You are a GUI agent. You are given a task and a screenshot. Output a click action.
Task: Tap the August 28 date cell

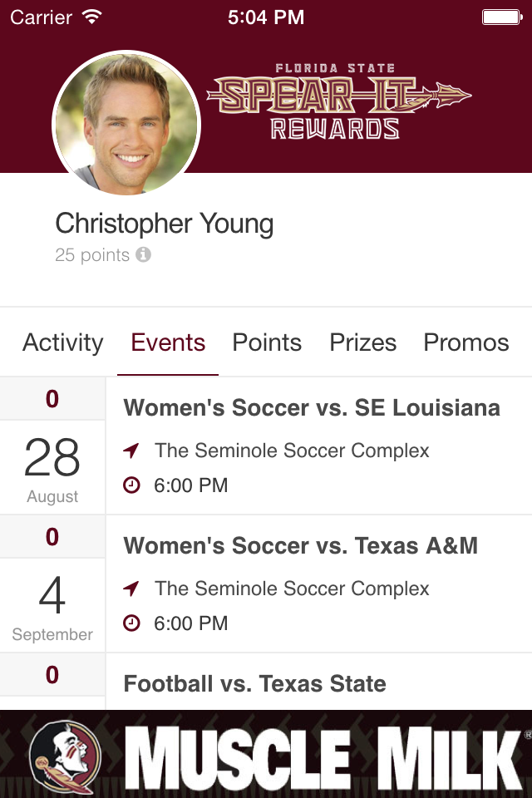52,467
